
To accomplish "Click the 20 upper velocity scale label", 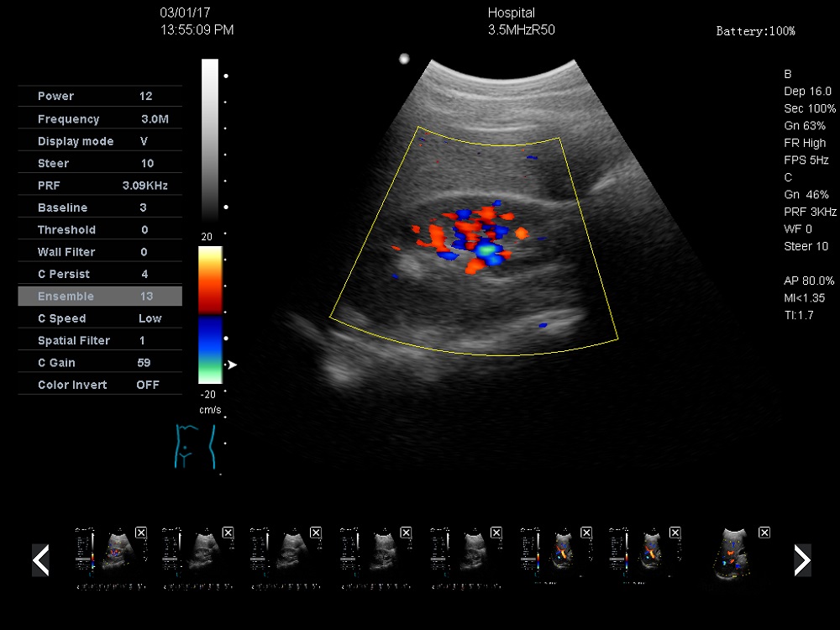I will (207, 236).
